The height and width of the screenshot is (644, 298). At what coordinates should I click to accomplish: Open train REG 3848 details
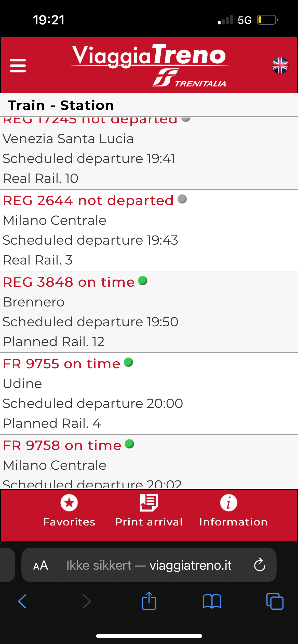point(69,282)
